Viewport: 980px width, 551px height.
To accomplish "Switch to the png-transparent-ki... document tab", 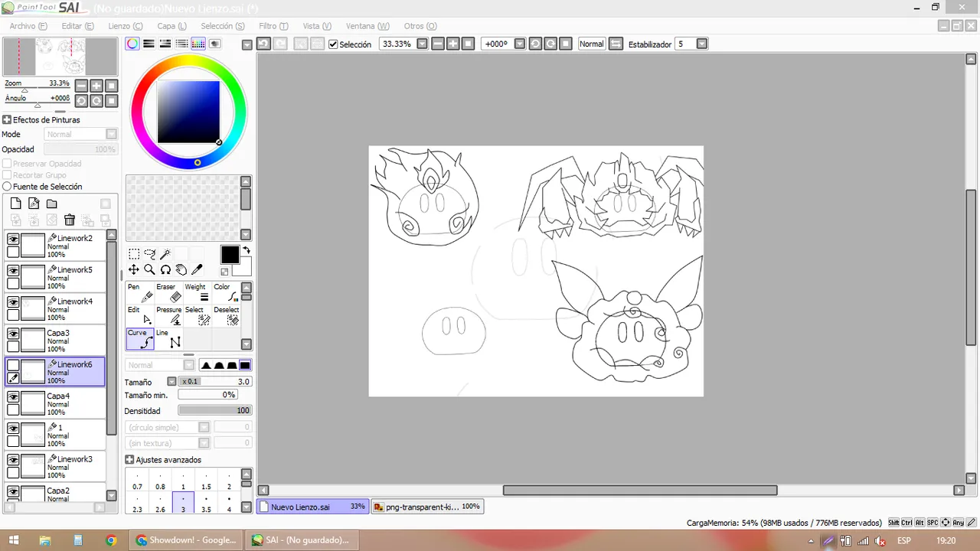I will [427, 507].
